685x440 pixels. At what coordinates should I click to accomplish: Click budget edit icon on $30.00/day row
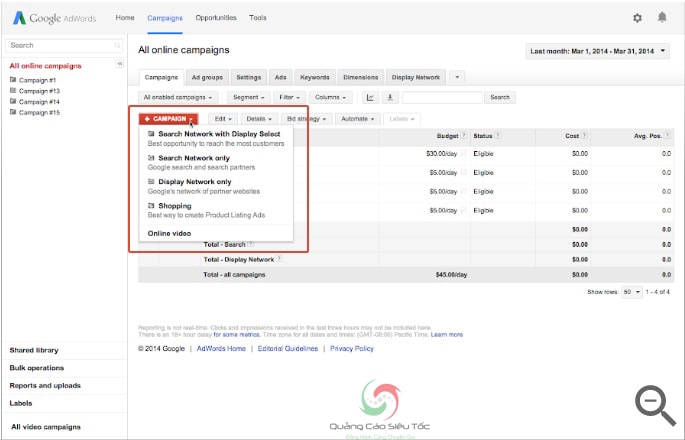point(464,153)
